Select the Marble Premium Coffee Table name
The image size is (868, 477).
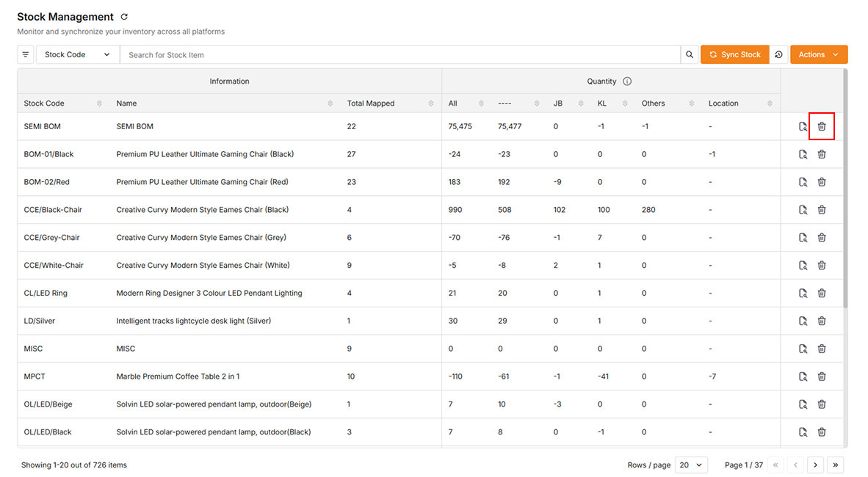[178, 376]
